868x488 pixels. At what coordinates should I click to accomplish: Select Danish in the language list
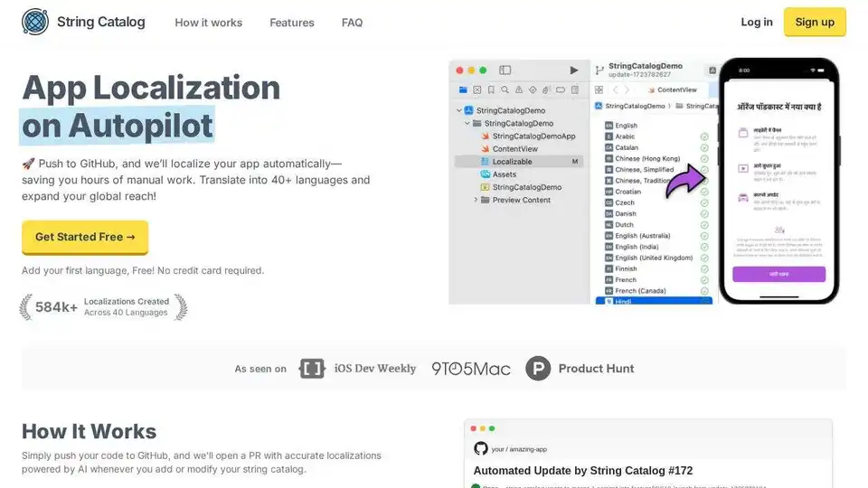coord(620,213)
